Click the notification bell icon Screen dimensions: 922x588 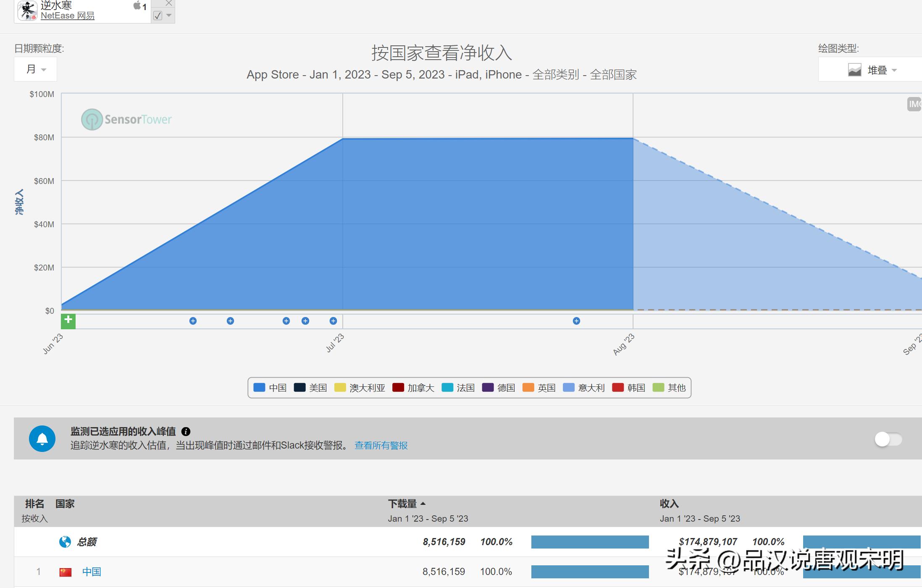pos(42,438)
